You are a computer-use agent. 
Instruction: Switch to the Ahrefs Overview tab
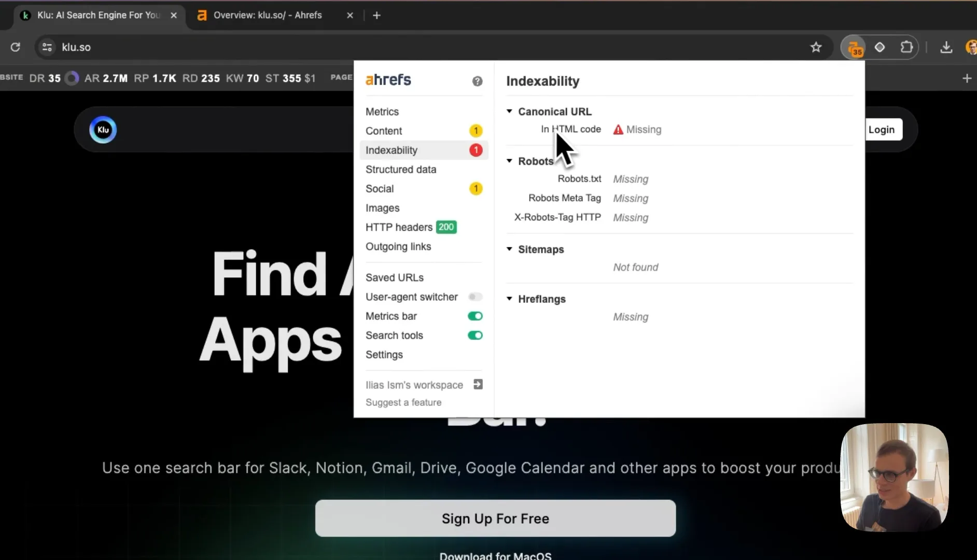(268, 15)
